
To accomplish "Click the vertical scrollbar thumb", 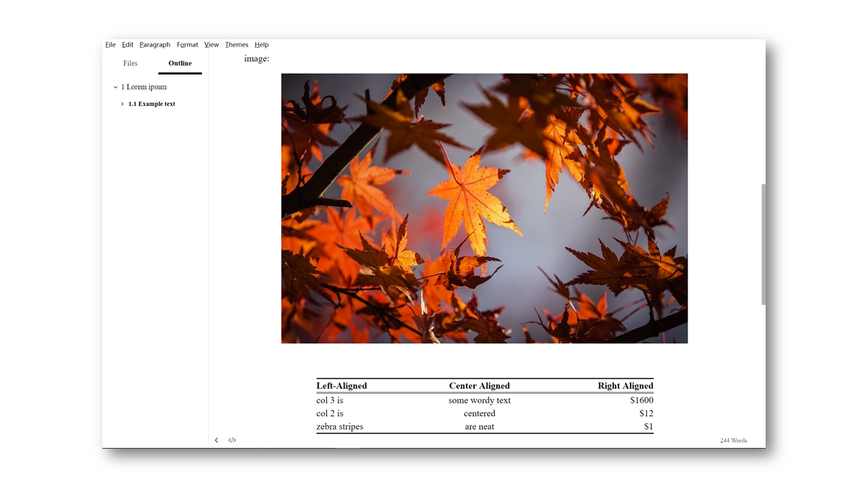I will [x=764, y=244].
